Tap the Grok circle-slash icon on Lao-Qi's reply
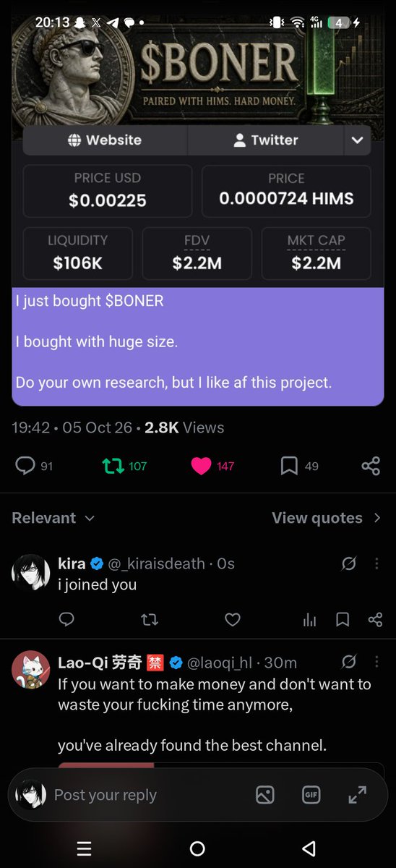The width and height of the screenshot is (396, 868). click(x=349, y=662)
